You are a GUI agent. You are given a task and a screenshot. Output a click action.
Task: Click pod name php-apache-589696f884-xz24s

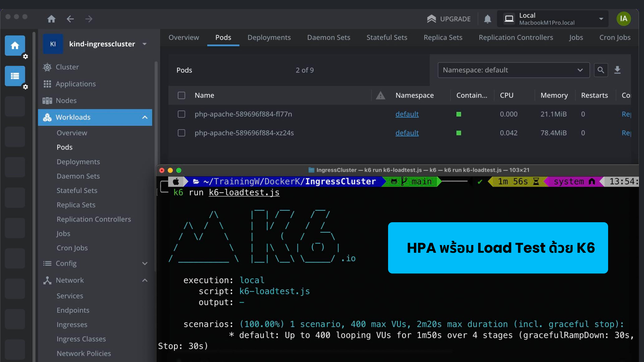pyautogui.click(x=244, y=133)
